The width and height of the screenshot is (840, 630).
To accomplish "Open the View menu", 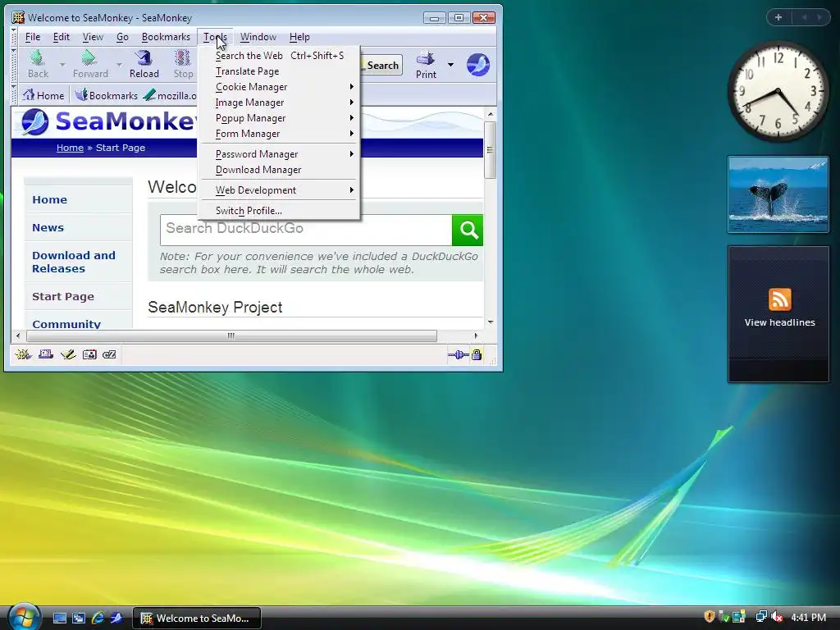I will (93, 37).
